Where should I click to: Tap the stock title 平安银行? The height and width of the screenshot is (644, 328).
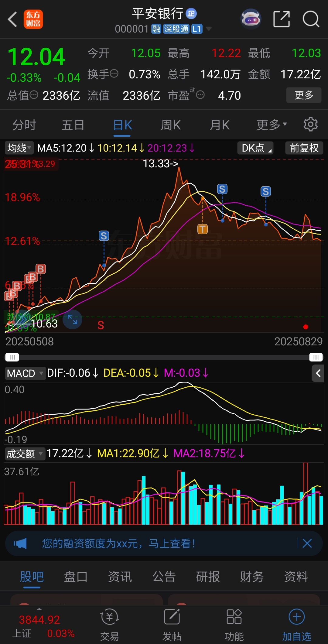click(158, 14)
